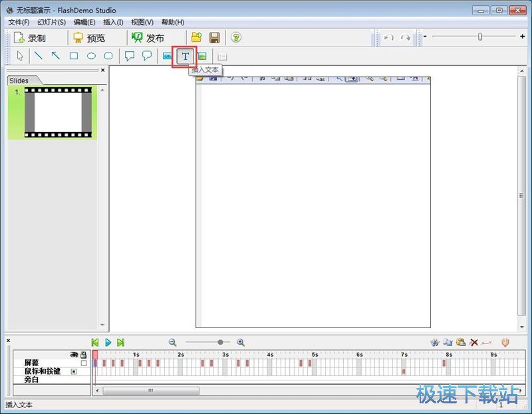Open project using the folder icon
This screenshot has height=414, width=532.
[x=196, y=38]
